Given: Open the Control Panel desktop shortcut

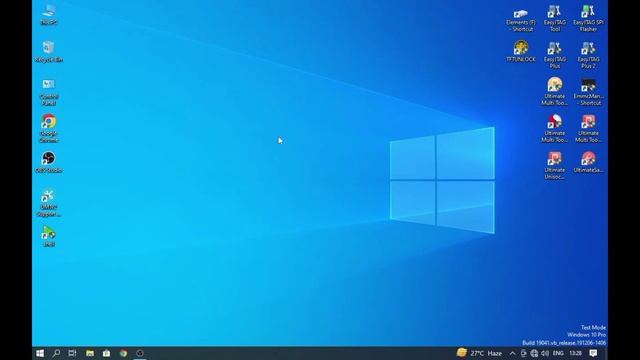Looking at the screenshot, I should (49, 92).
